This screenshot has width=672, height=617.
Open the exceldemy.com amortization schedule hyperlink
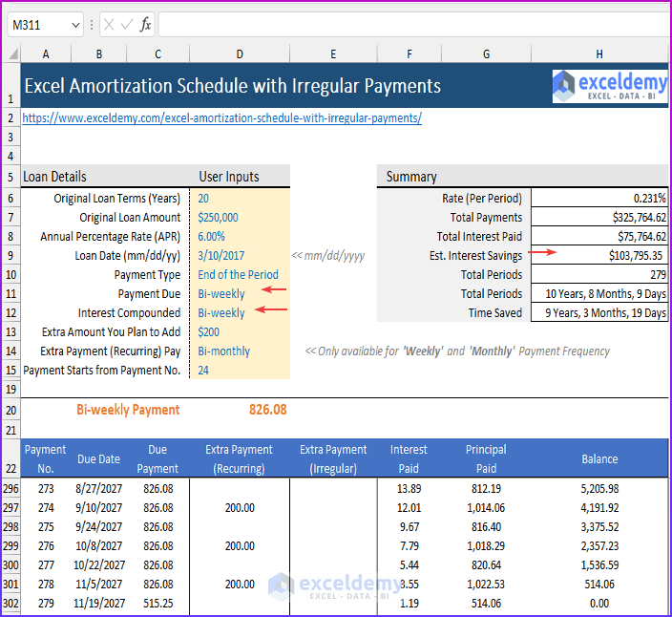[x=221, y=118]
